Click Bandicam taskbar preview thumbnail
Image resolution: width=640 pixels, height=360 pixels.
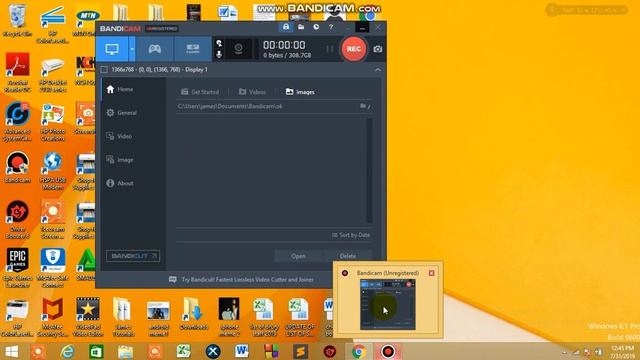click(x=387, y=304)
